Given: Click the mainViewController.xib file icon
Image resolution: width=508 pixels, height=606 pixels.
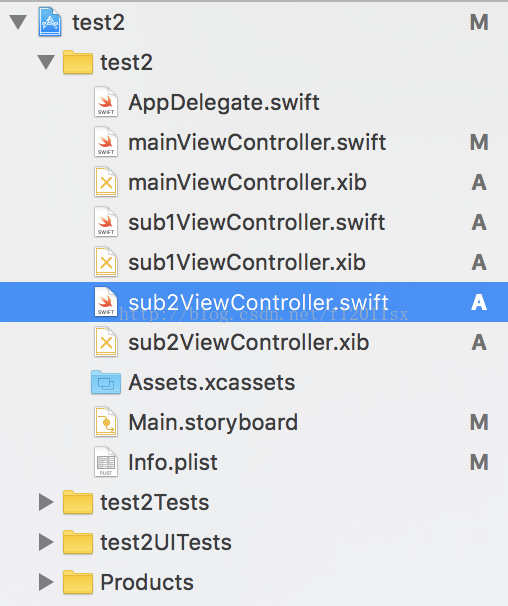Looking at the screenshot, I should [106, 182].
